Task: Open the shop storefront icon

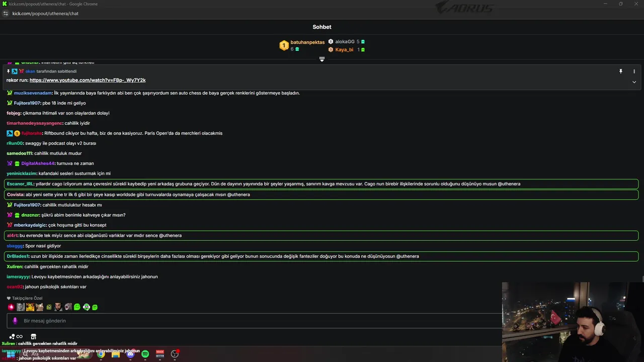Action: (x=34, y=336)
